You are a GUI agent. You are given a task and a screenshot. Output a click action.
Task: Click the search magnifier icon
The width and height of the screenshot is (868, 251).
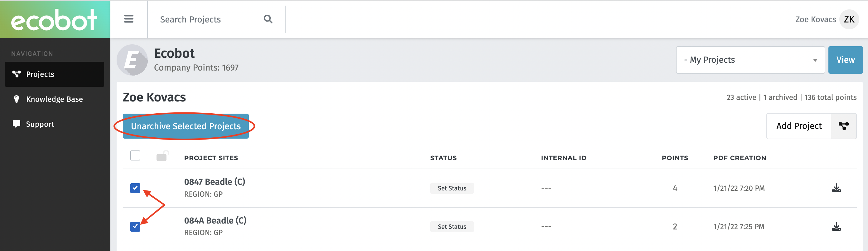pos(268,19)
